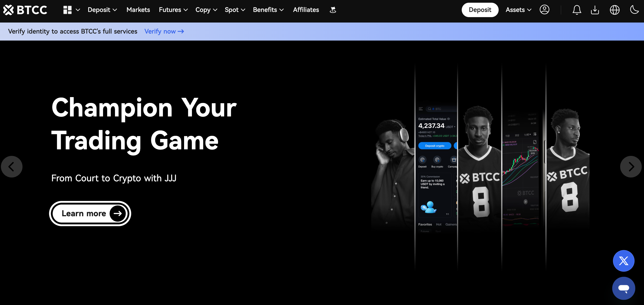This screenshot has width=644, height=305.
Task: Go to previous banner slide
Action: click(x=11, y=167)
